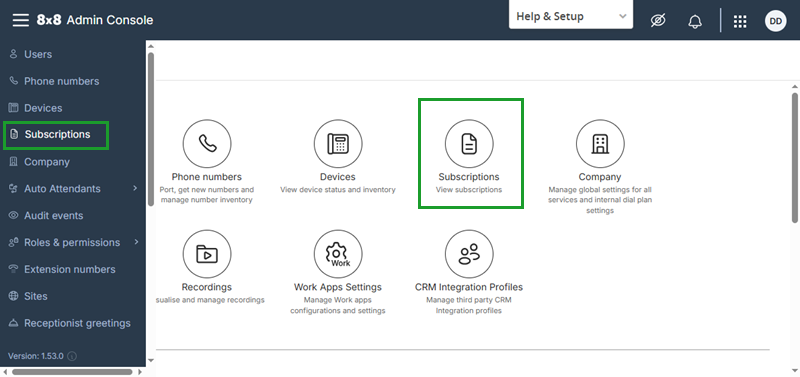Click the Sites globe icon

[14, 296]
